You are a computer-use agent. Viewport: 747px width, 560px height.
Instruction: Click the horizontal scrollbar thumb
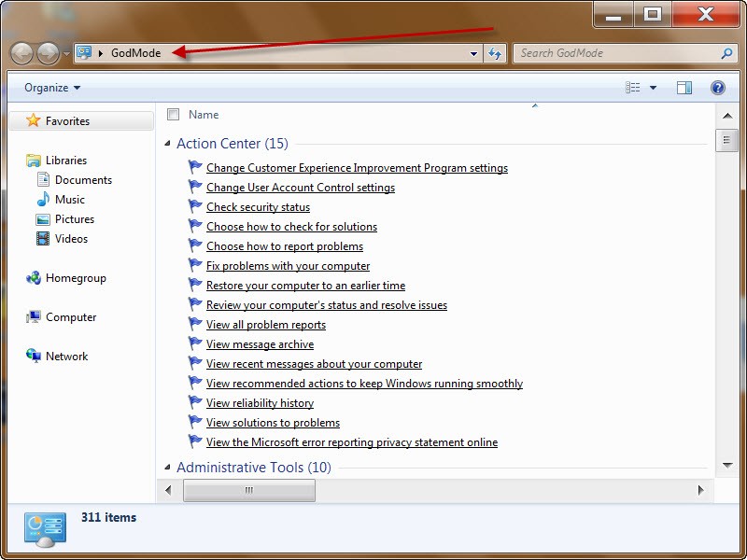(248, 490)
